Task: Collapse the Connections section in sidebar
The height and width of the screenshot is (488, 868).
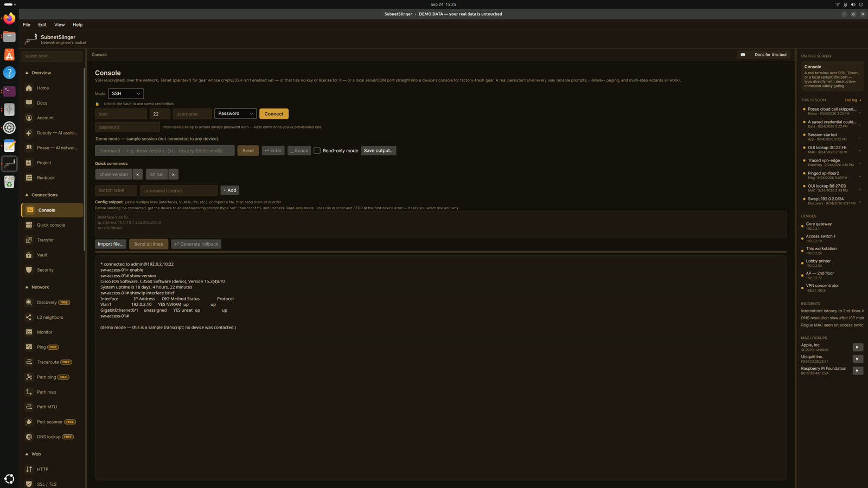Action: tap(27, 195)
